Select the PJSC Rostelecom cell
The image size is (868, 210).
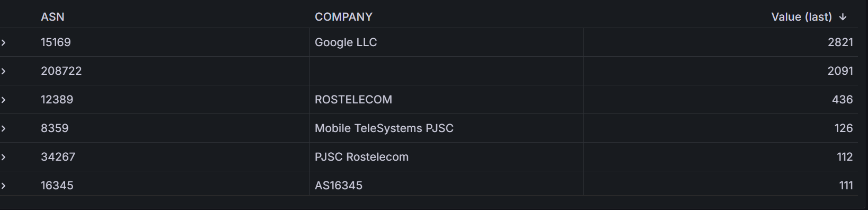click(446, 157)
